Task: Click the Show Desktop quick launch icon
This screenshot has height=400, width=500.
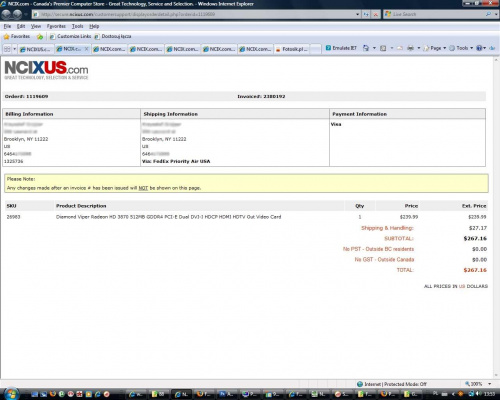Action: (x=34, y=394)
